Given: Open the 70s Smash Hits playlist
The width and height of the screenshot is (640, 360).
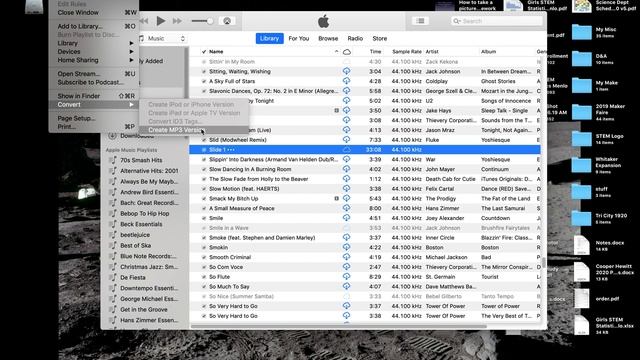Looking at the screenshot, I should pyautogui.click(x=141, y=160).
